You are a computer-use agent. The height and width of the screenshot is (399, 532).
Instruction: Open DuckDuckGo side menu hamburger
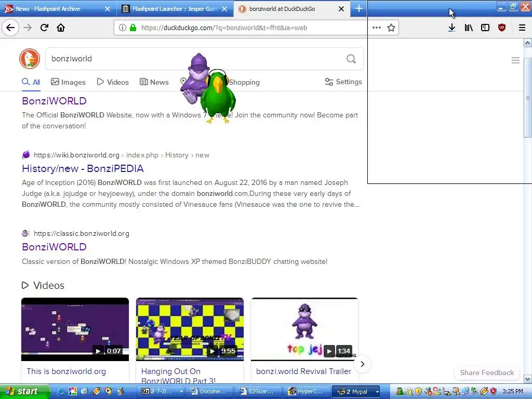[515, 60]
